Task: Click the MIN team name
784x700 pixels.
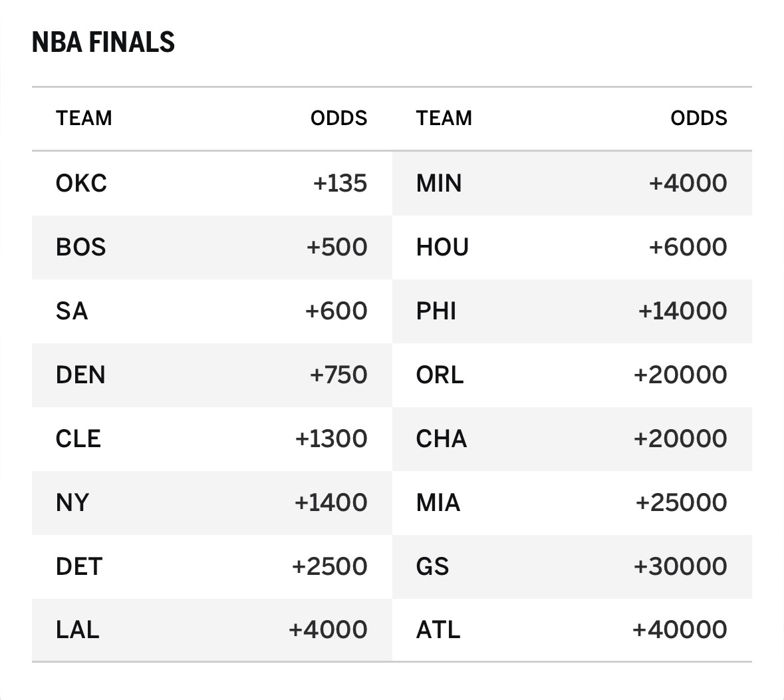Action: [x=439, y=183]
